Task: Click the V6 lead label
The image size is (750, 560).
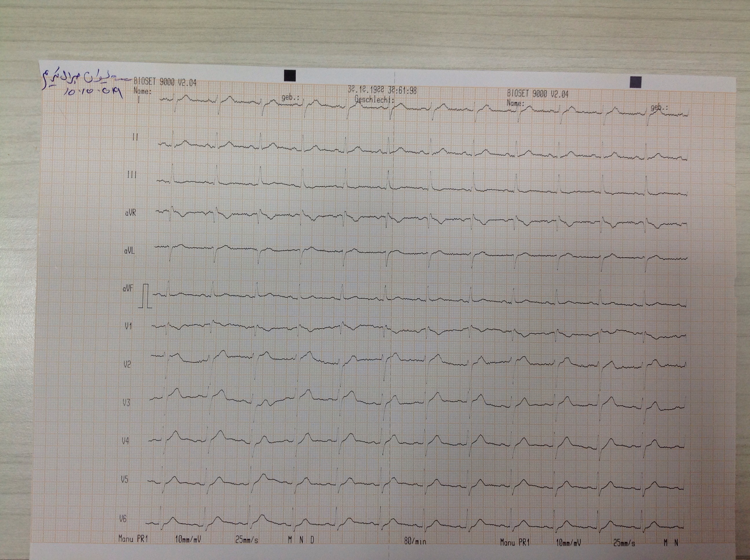Action: pyautogui.click(x=123, y=519)
